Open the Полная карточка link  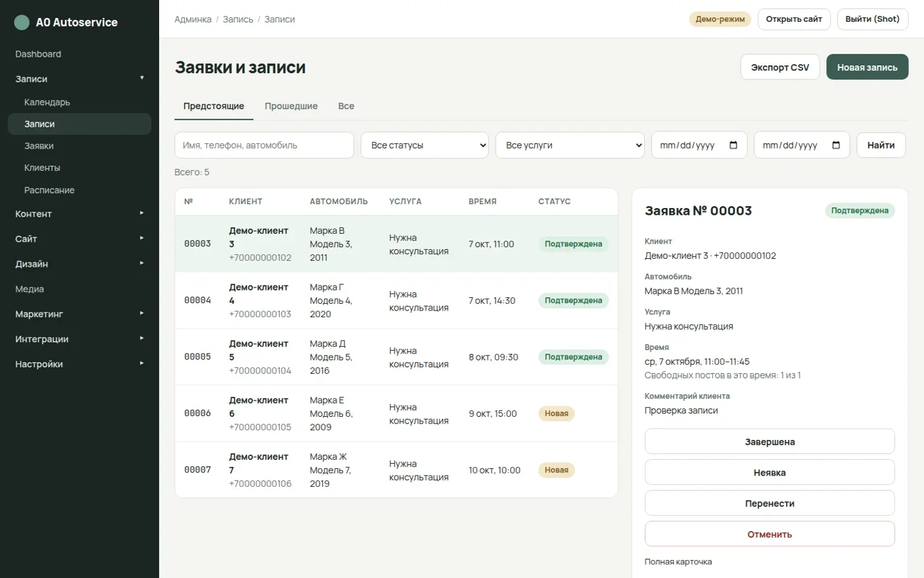(x=678, y=562)
